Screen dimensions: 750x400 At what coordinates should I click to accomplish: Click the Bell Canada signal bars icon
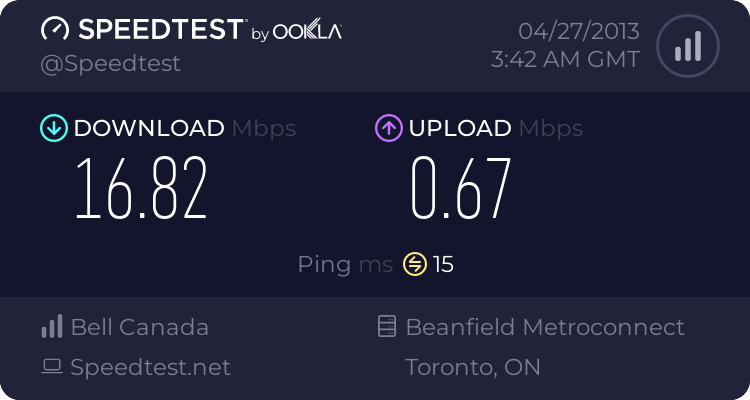coord(52,326)
